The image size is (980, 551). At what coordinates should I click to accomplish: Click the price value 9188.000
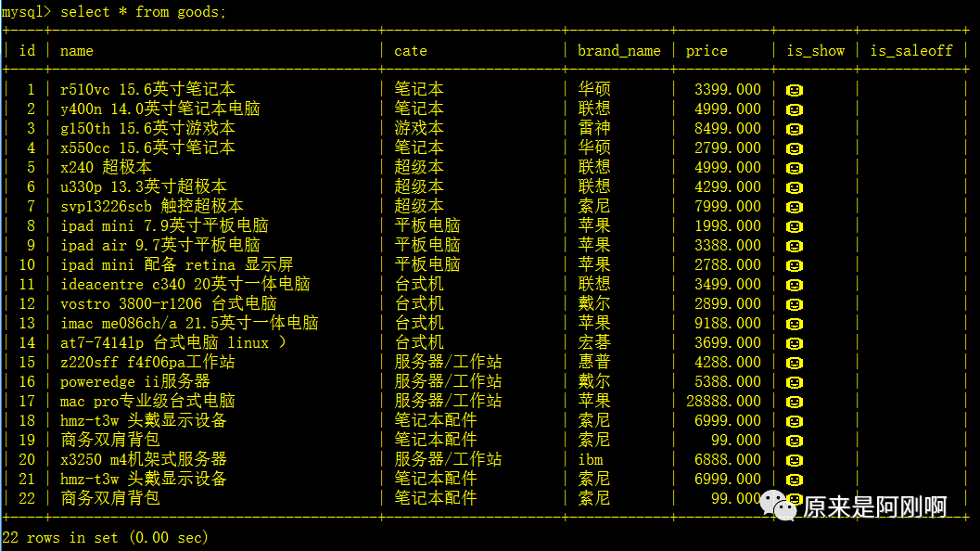coord(728,323)
